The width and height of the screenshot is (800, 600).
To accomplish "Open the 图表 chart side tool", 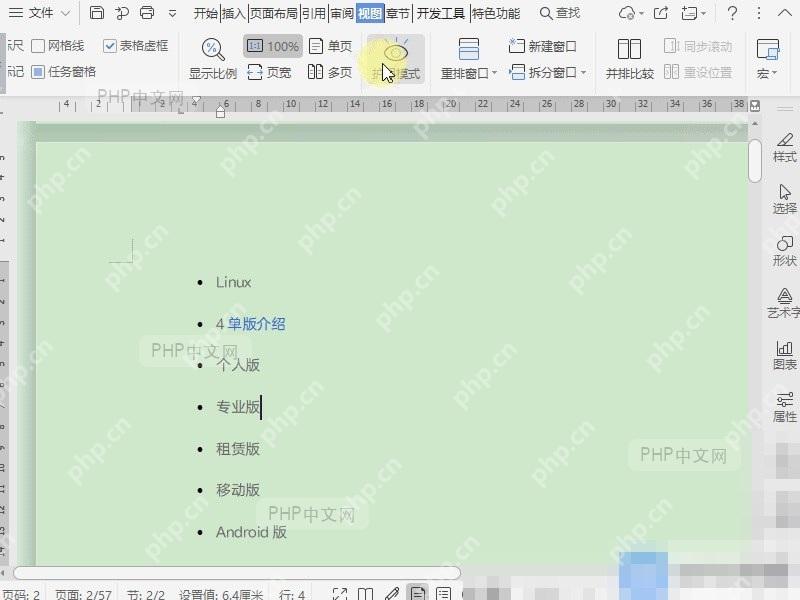I will (785, 356).
